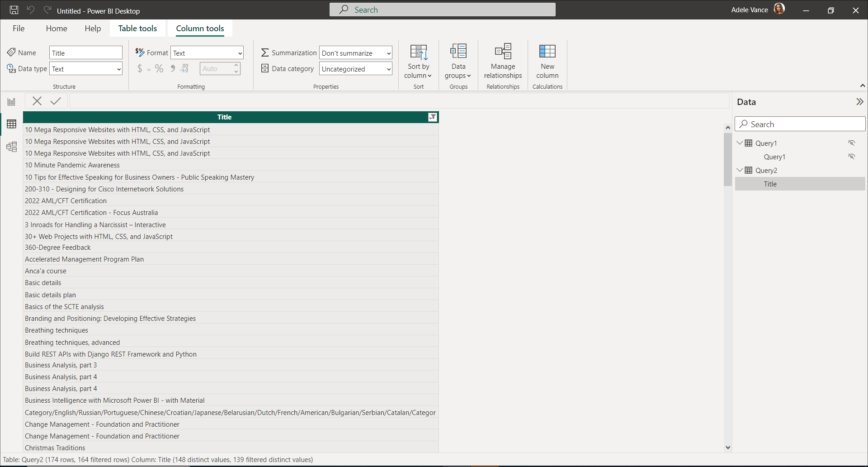
Task: Open Sort by column menu
Action: coord(418,61)
